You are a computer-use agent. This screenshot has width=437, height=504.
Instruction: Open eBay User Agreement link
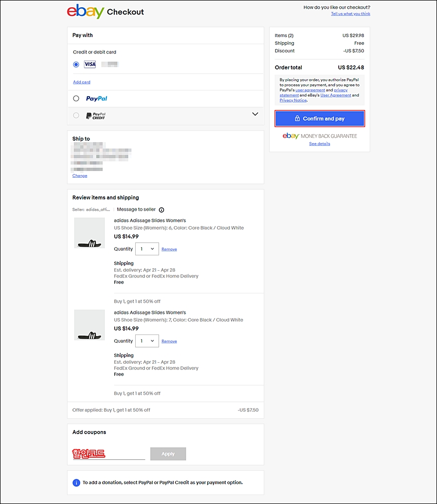(335, 95)
